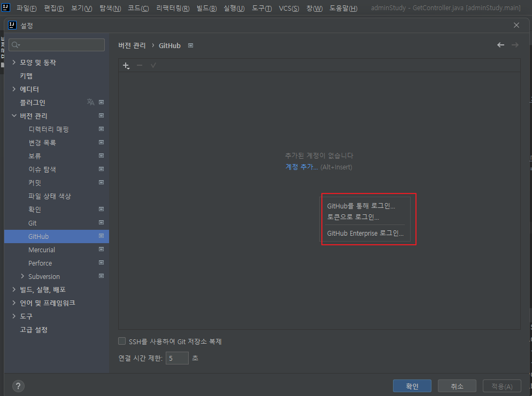The width and height of the screenshot is (532, 396).
Task: Click the project icon beside 디렉터리 매핑
Action: 101,129
